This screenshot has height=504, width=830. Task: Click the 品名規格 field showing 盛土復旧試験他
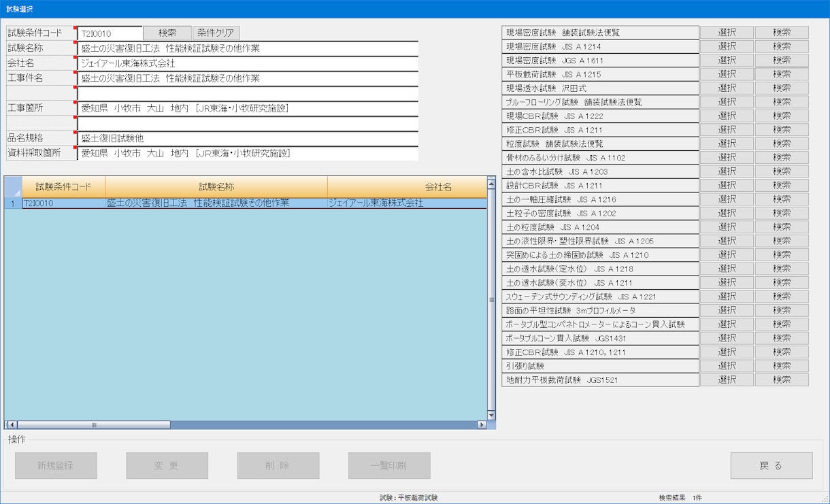point(248,138)
